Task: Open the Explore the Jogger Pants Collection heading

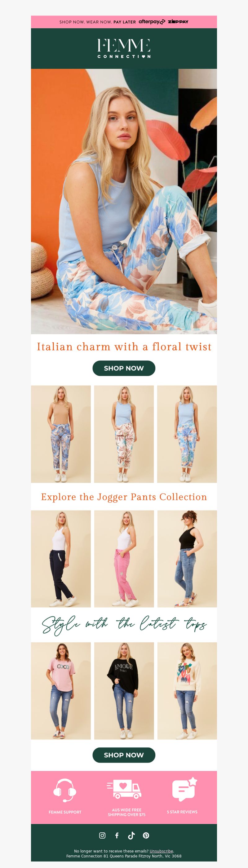Action: pos(124,497)
